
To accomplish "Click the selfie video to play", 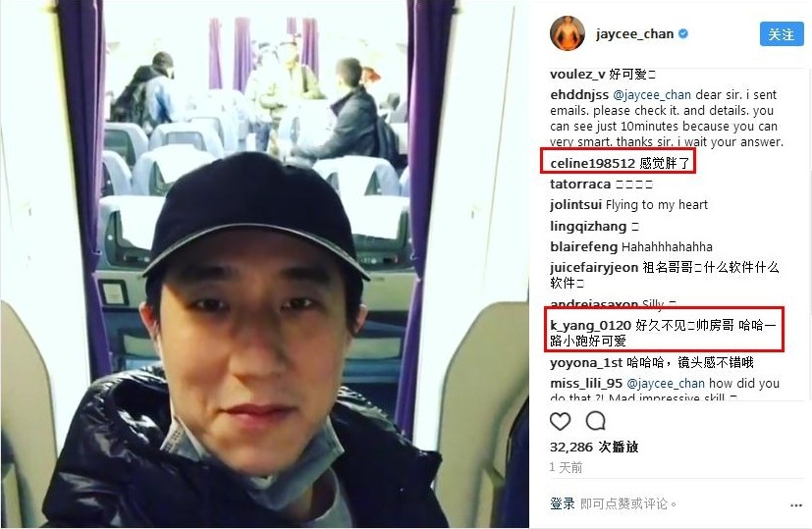I will point(265,264).
